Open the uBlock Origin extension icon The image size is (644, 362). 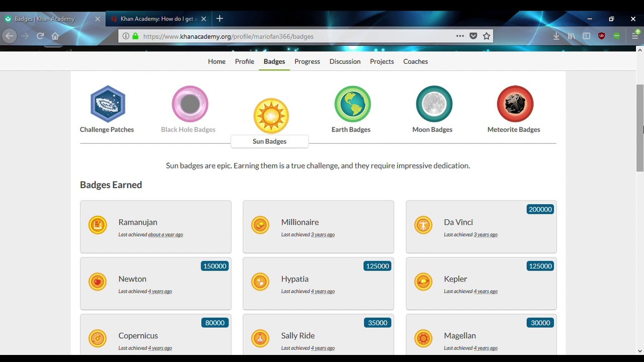(601, 36)
